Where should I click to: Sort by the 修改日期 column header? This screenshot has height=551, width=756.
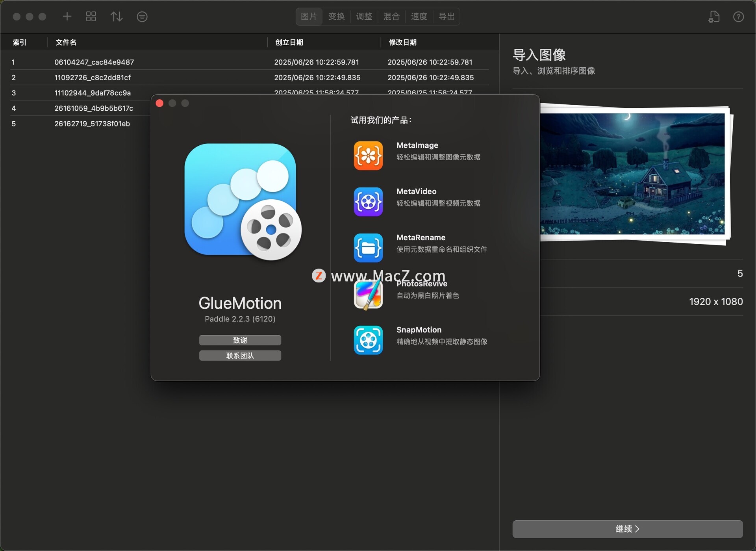[x=403, y=42]
